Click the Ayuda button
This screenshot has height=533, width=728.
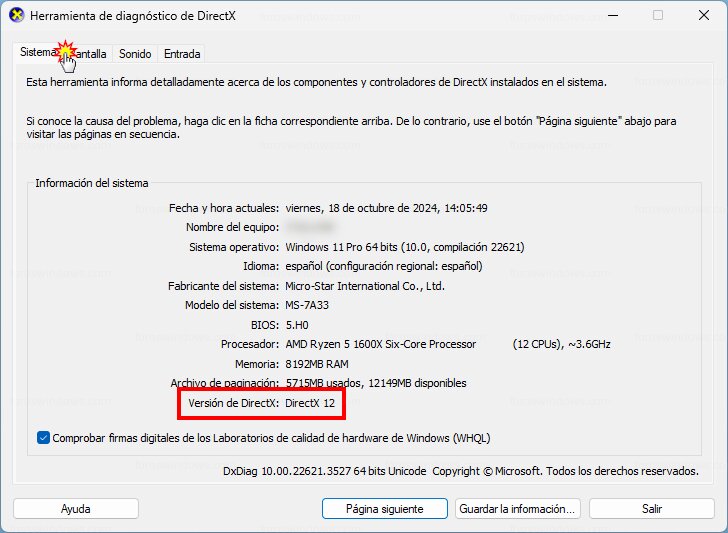pyautogui.click(x=76, y=509)
